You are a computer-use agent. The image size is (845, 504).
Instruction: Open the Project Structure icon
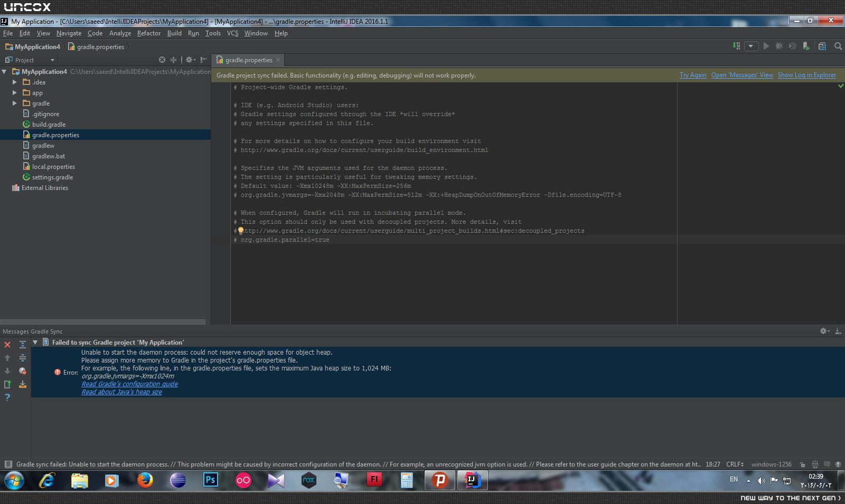822,46
